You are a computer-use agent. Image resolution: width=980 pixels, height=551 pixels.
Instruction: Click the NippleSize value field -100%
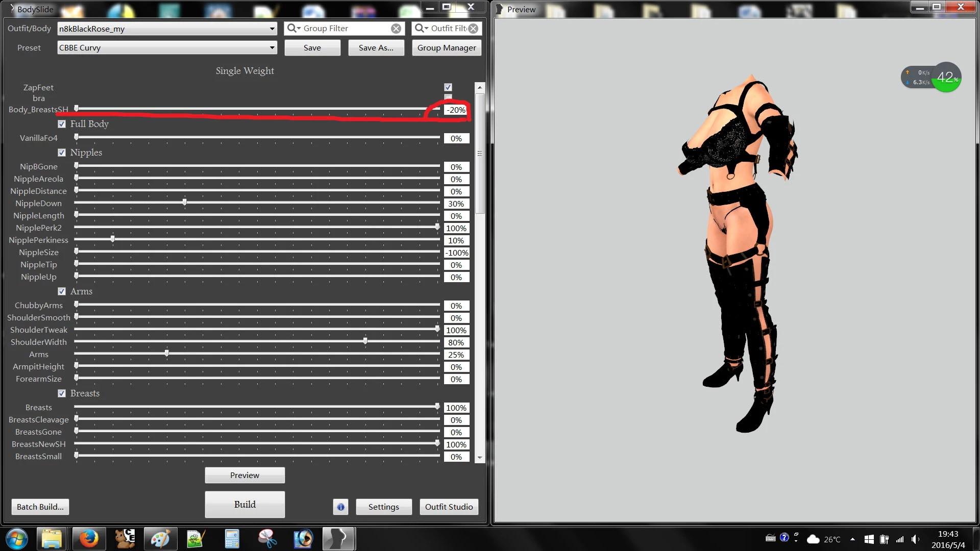coord(456,253)
